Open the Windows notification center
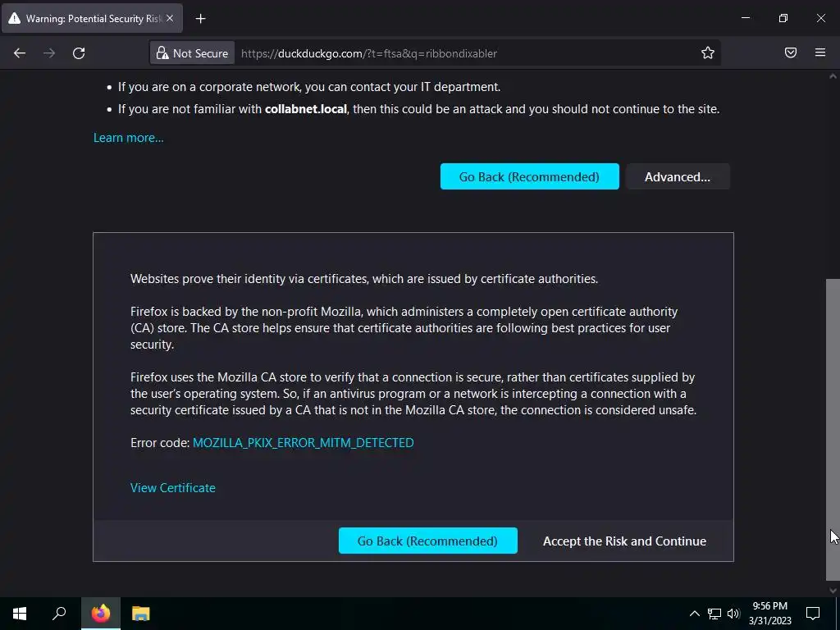 point(813,614)
